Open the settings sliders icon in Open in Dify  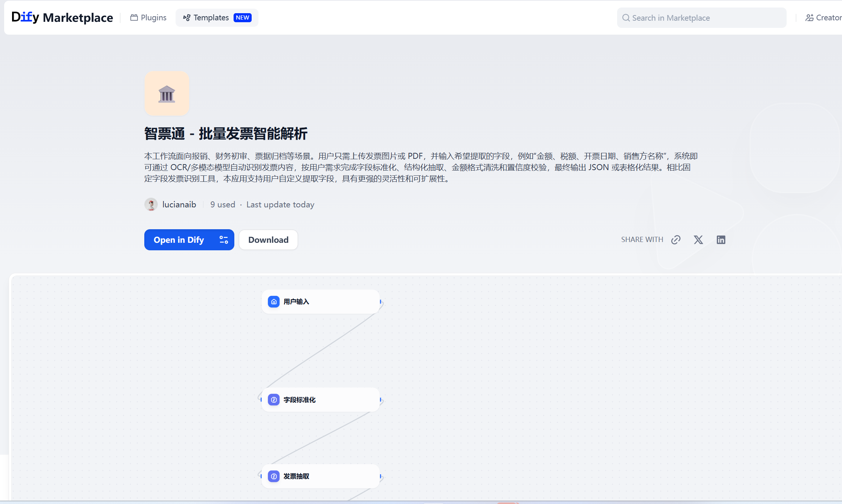[x=224, y=240]
